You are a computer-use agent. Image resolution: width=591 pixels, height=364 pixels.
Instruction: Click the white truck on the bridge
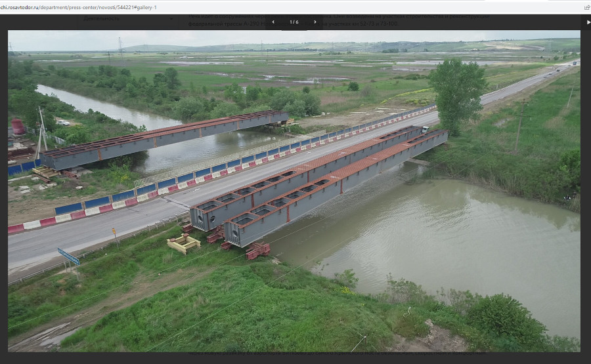pyautogui.click(x=425, y=130)
